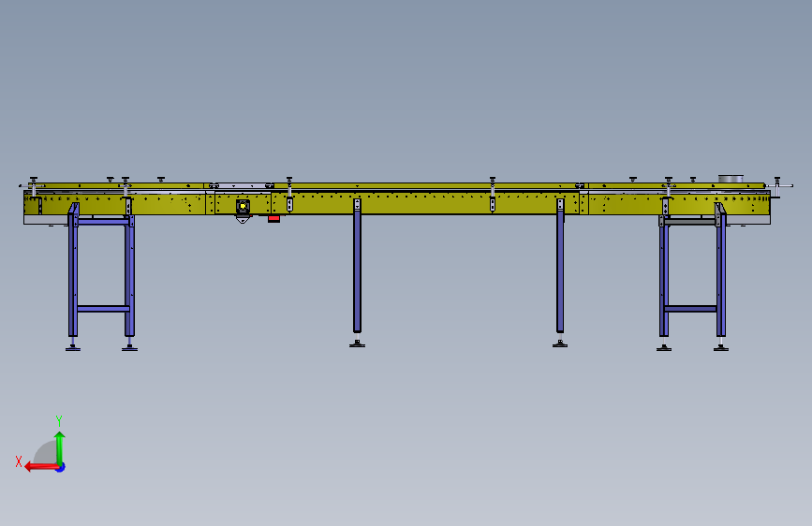Click the red X axis arrow of the triad

coord(41,467)
